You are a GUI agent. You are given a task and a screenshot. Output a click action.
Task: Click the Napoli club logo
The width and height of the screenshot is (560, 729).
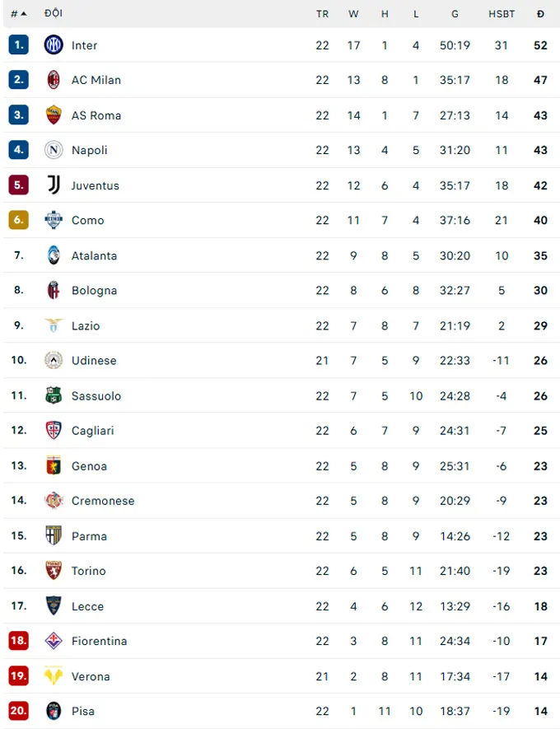point(54,150)
